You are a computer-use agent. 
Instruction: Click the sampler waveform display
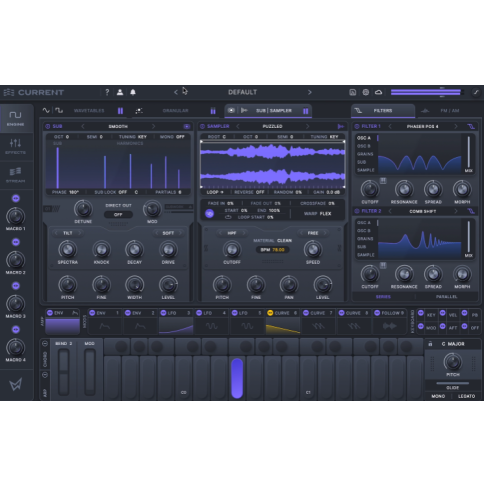272,164
